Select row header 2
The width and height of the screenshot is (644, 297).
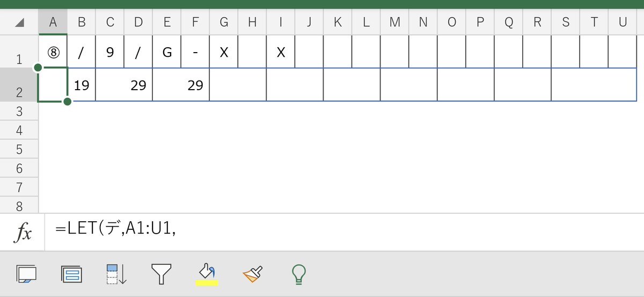tap(19, 85)
